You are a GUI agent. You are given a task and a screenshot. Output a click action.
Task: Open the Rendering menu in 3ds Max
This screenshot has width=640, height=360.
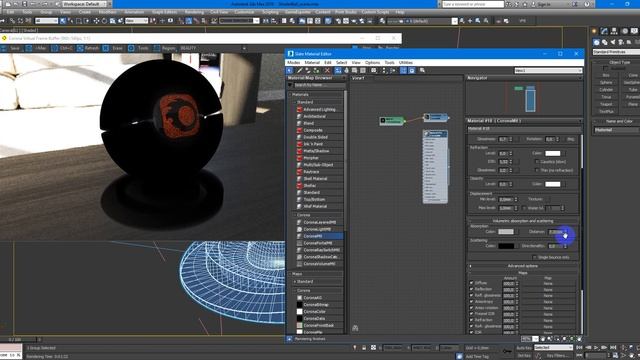194,12
